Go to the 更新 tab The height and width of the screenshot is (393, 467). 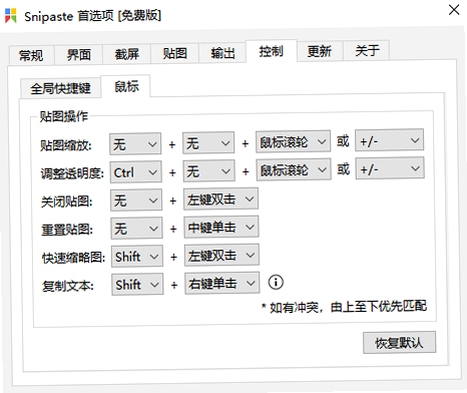coord(319,51)
